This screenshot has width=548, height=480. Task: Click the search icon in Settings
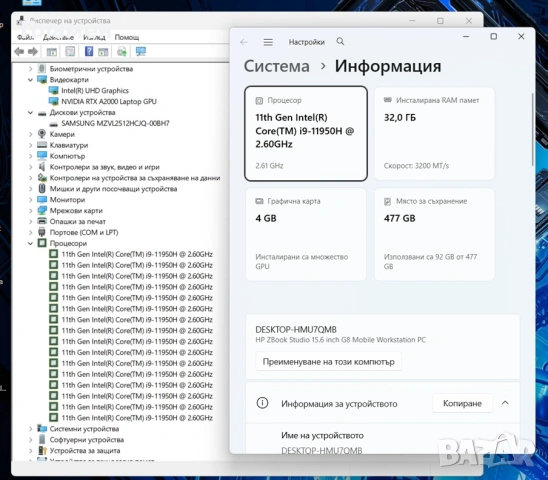(340, 42)
